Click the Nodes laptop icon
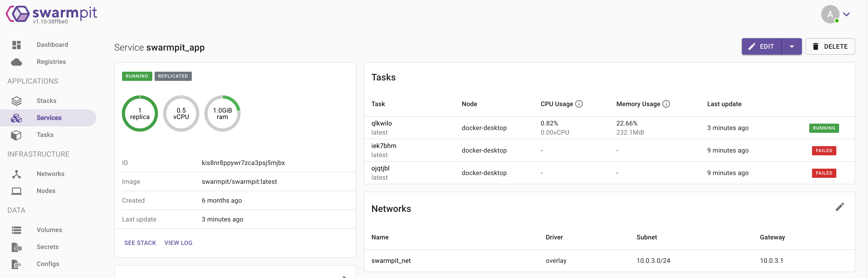This screenshot has width=868, height=278. pos(16,191)
